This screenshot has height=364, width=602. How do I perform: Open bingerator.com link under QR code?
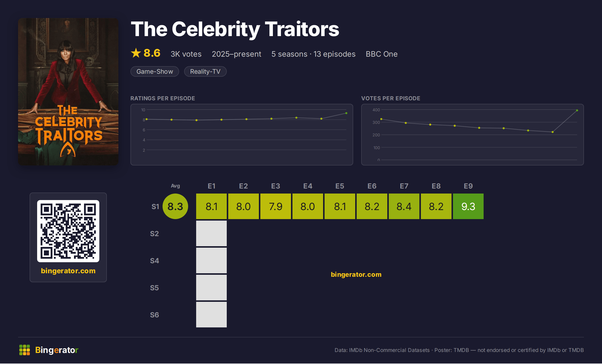68,271
